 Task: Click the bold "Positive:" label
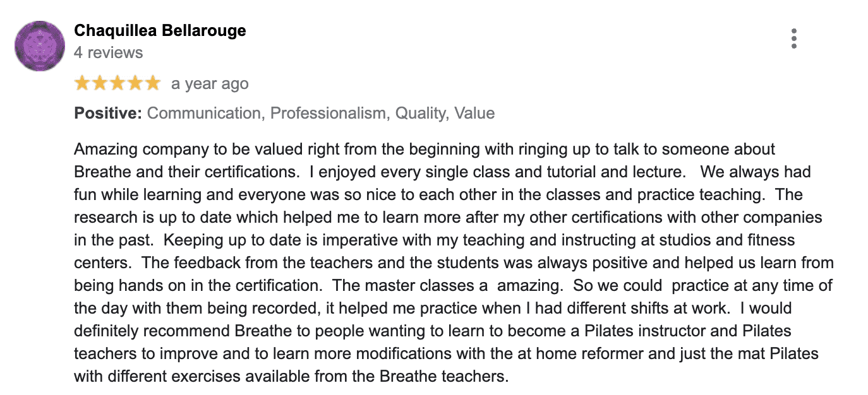pyautogui.click(x=108, y=114)
